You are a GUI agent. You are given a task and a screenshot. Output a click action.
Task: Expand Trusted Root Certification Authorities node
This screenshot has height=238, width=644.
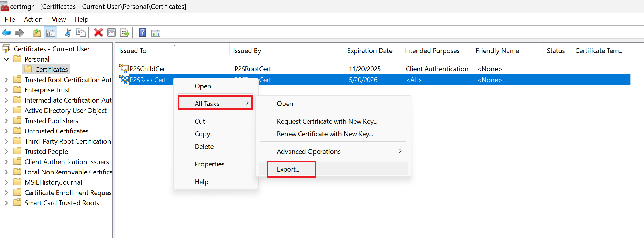(7, 80)
